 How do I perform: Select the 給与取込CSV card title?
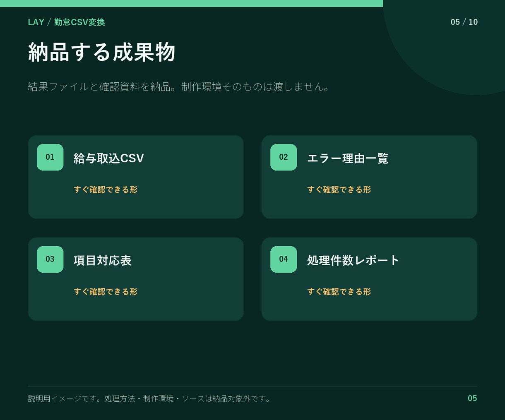click(109, 158)
